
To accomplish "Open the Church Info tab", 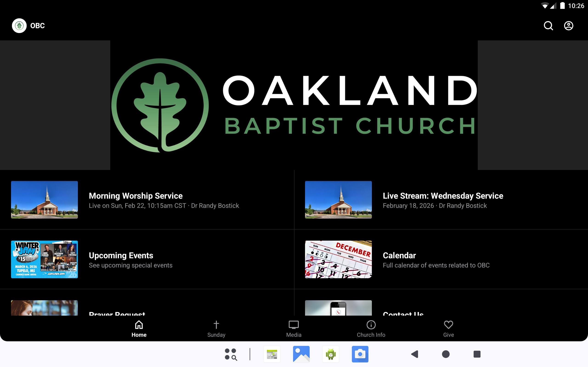I will (371, 329).
